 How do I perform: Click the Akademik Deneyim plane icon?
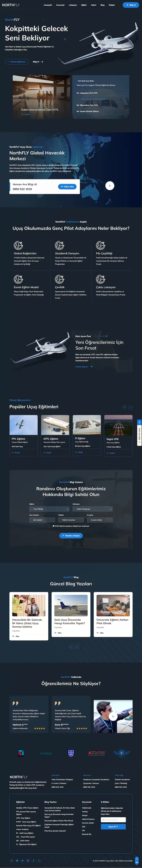[x=60, y=245]
